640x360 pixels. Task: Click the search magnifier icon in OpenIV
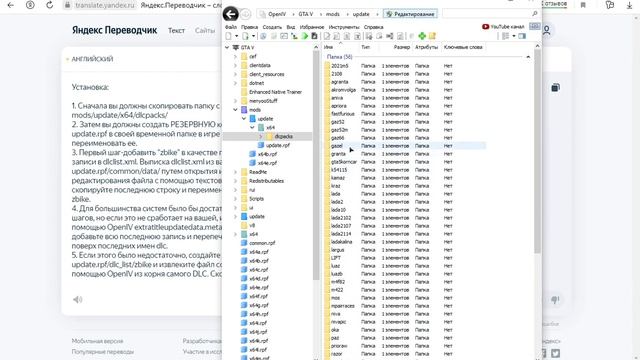(x=534, y=14)
